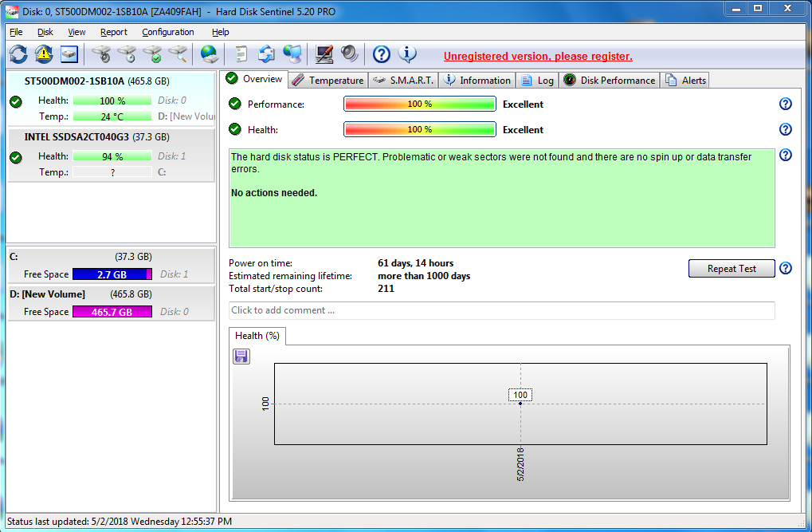Click the unregistered version register link
The height and width of the screenshot is (532, 812).
(x=538, y=56)
